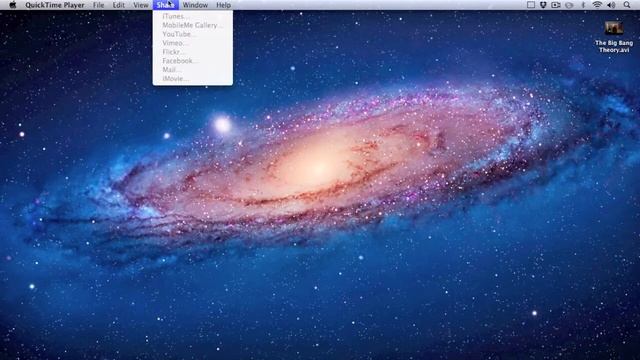Click the screen recording camera menu icon
The width and height of the screenshot is (640, 360).
(x=556, y=5)
